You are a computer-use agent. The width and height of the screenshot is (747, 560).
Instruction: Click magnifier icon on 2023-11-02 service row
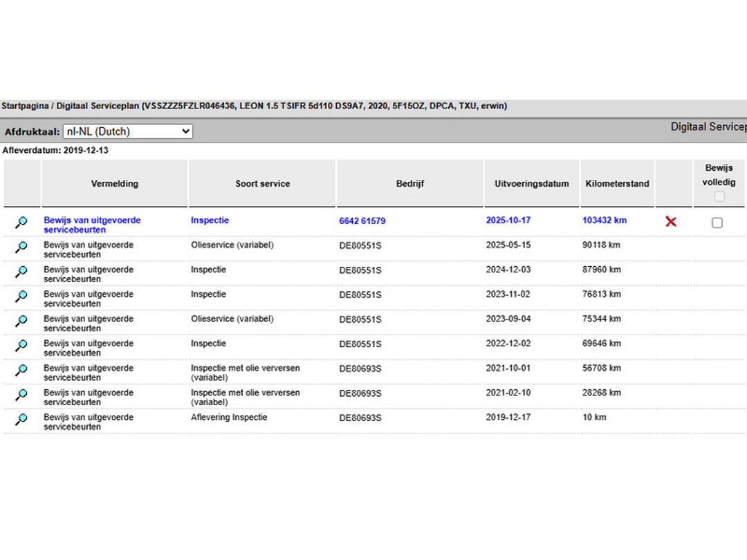[x=21, y=296]
